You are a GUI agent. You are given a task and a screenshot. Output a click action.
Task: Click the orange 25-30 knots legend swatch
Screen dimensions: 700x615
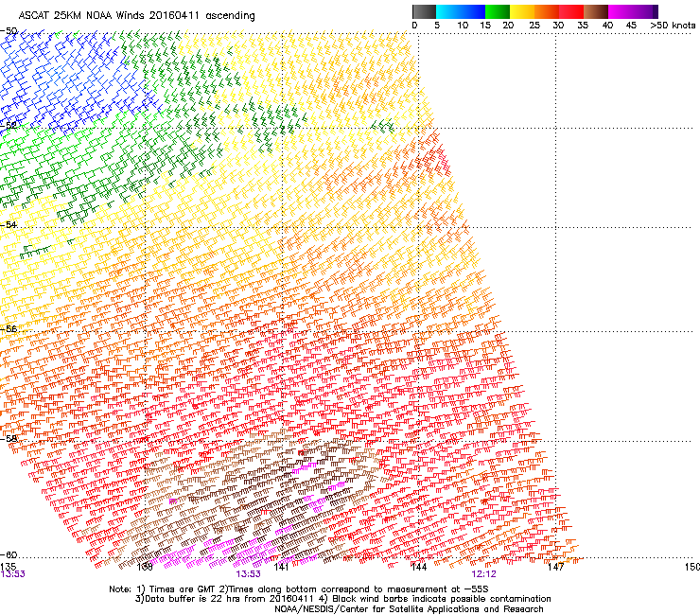click(x=547, y=11)
